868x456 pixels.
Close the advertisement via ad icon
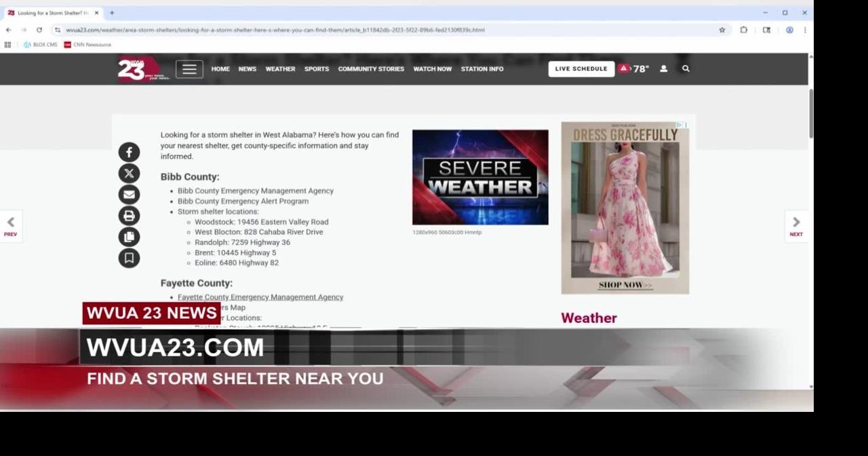click(685, 126)
